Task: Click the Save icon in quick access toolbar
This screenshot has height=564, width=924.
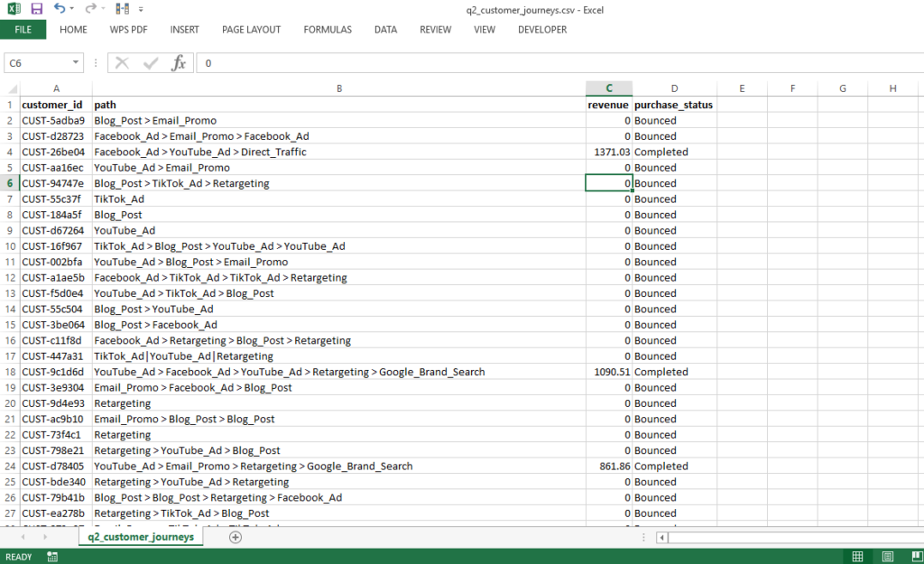Action: click(36, 9)
